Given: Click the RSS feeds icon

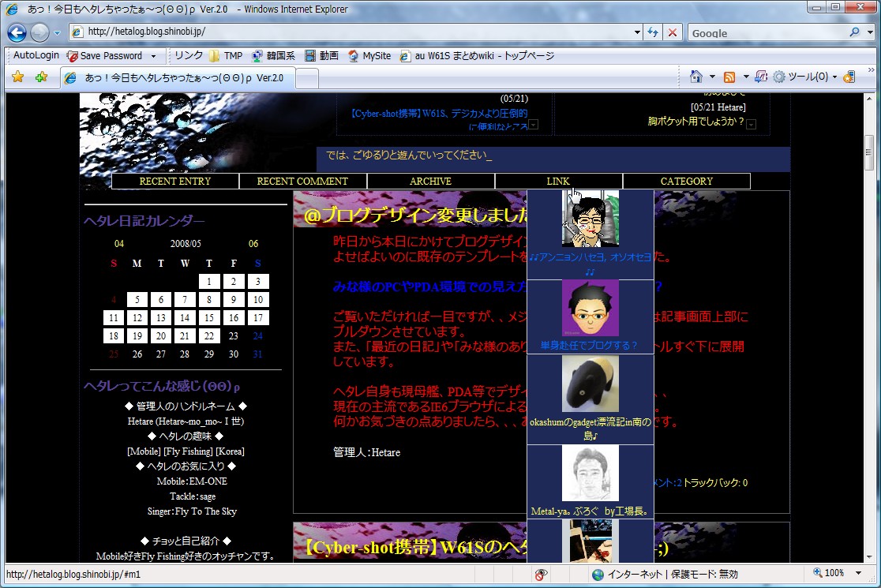Looking at the screenshot, I should [x=729, y=77].
